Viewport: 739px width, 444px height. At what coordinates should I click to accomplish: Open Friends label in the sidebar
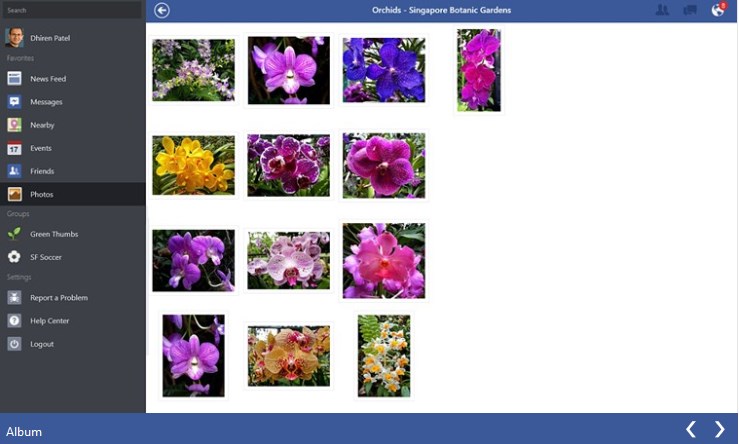42,171
